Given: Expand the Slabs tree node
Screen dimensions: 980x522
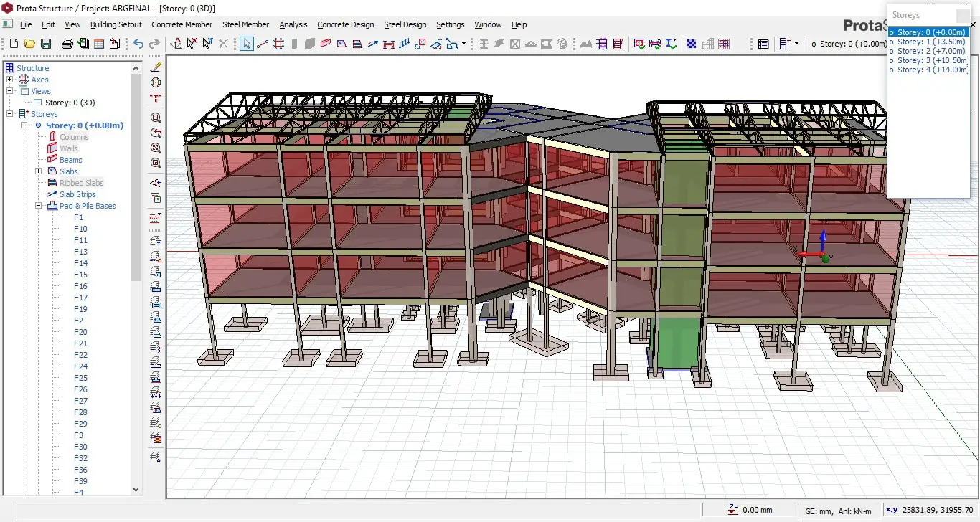Looking at the screenshot, I should tap(39, 171).
